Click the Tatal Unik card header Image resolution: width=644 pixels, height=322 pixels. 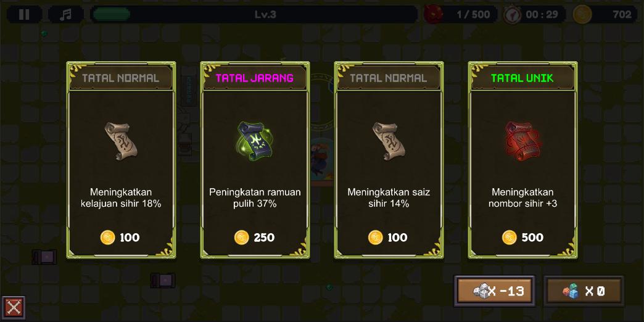(522, 78)
